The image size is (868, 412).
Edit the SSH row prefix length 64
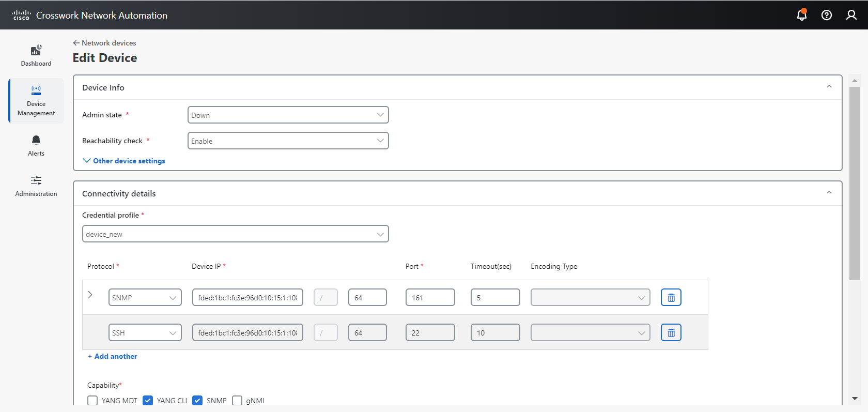point(367,332)
